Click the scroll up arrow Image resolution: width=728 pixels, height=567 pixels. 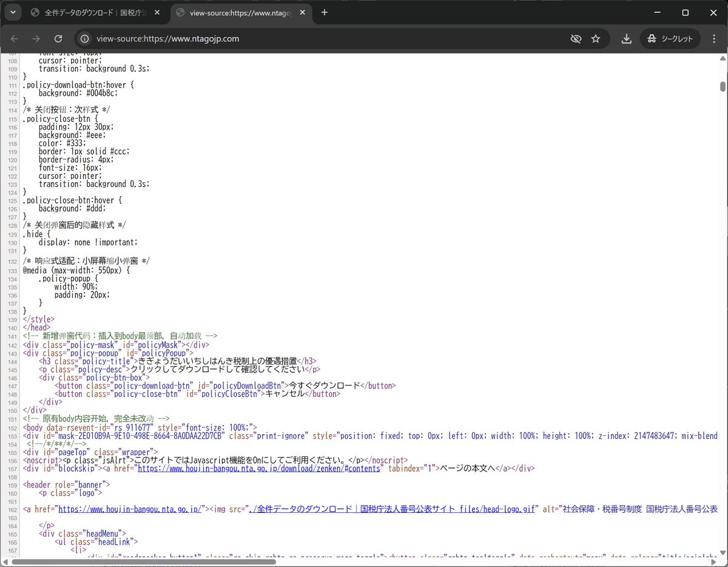coord(723,58)
